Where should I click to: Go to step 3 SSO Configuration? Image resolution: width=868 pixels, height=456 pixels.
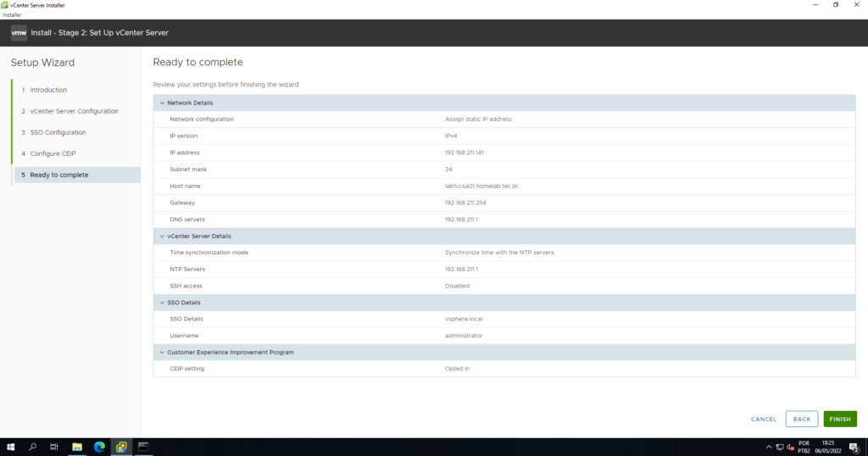pos(58,132)
